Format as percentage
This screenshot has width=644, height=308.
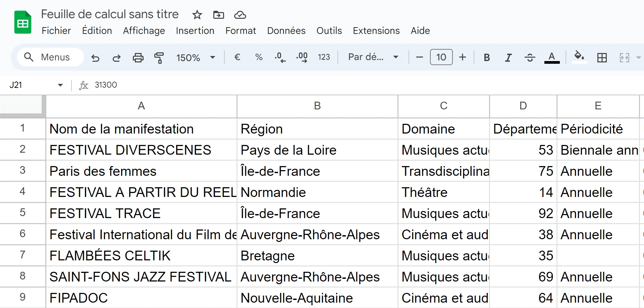(x=259, y=57)
